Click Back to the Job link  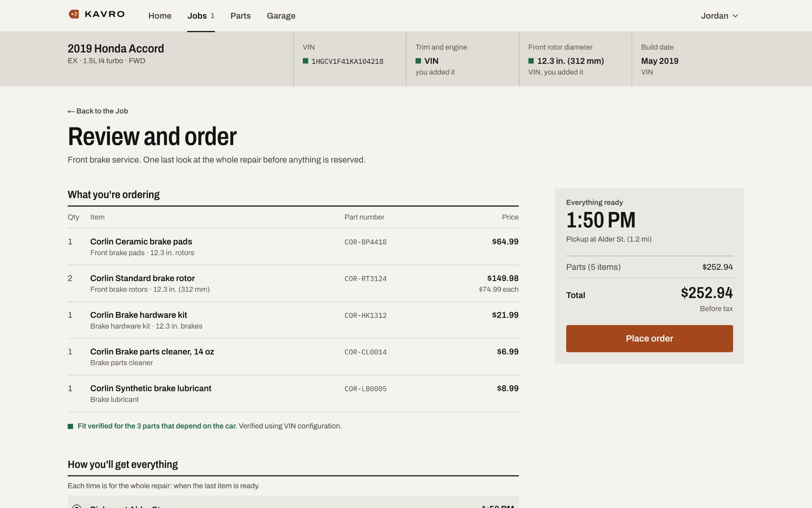(98, 111)
